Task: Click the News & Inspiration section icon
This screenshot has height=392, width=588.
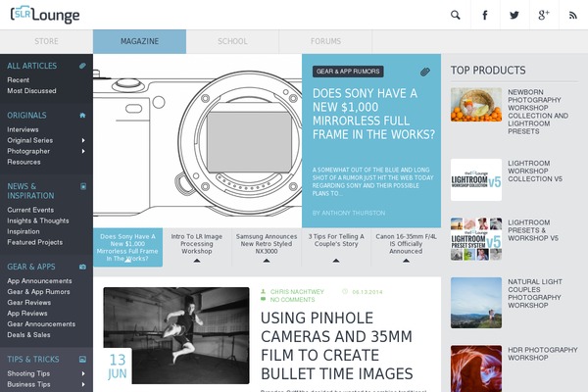Action: [83, 186]
